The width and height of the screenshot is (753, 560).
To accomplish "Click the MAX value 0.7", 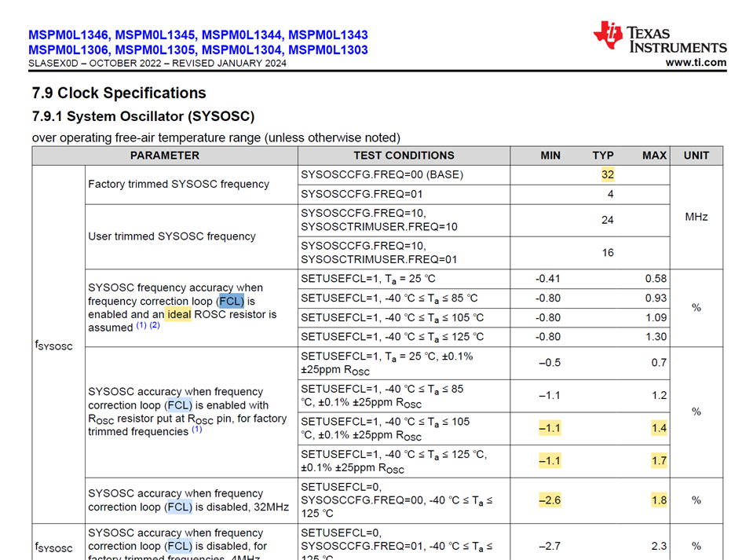I will pos(659,363).
